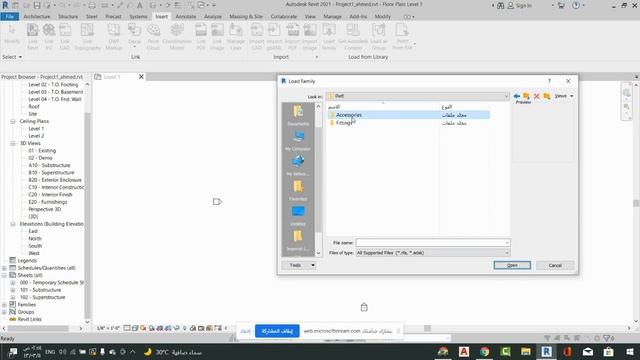Expand the Decal dropdown on the ribbon
The width and height of the screenshot is (640, 360).
pos(134,47)
